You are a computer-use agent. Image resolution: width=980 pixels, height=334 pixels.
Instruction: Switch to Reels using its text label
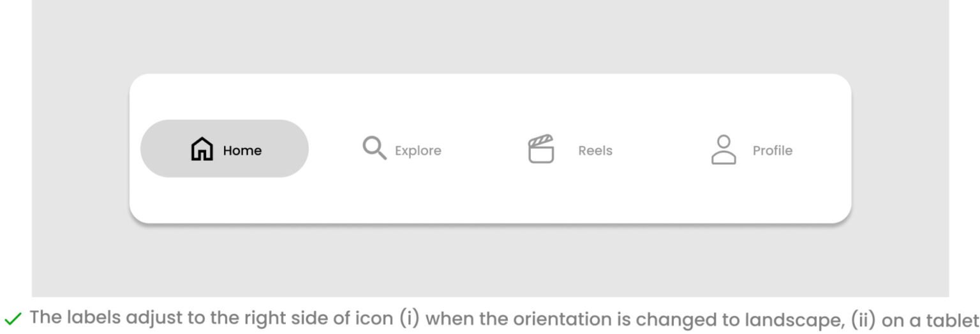(595, 151)
